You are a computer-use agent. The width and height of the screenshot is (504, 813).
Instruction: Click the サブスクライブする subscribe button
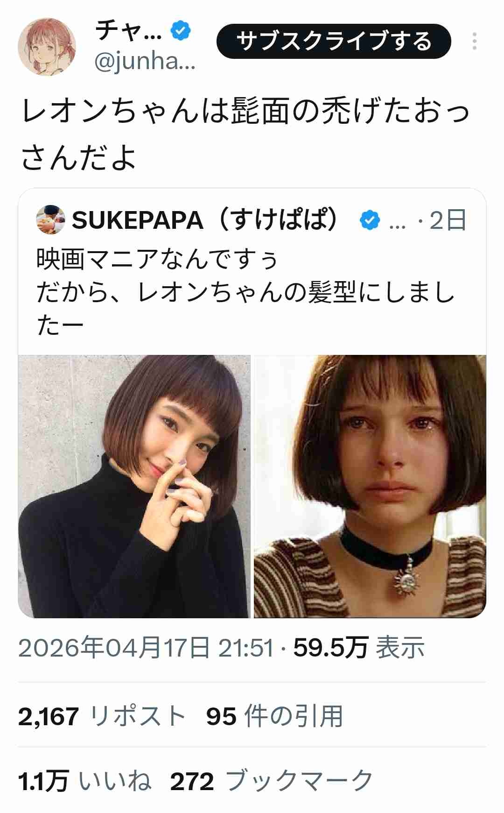pyautogui.click(x=334, y=41)
